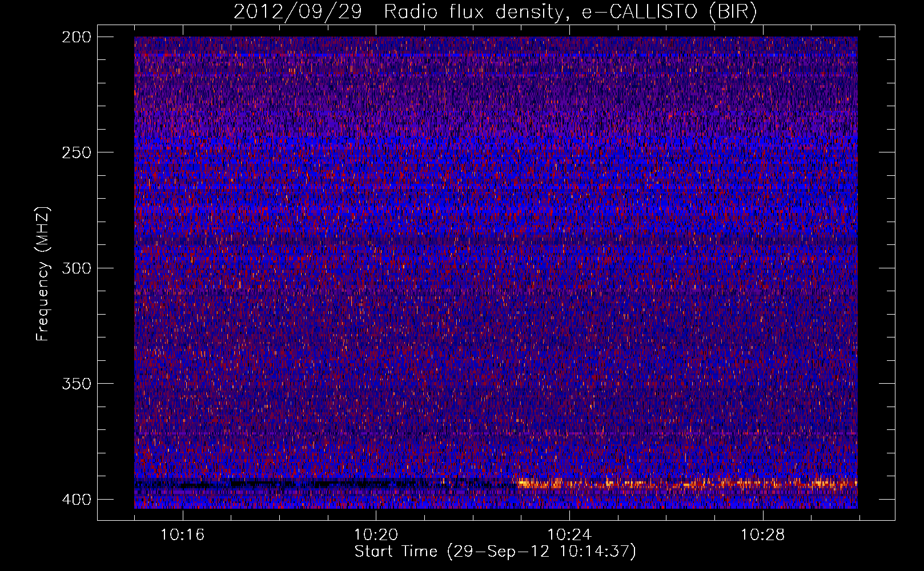Click the 10:24 time tick label
The image size is (924, 571).
569,535
